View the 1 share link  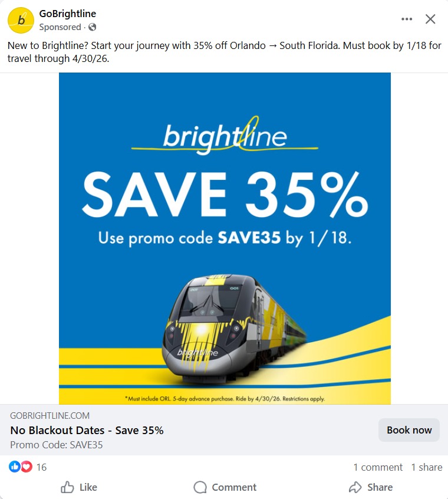426,467
